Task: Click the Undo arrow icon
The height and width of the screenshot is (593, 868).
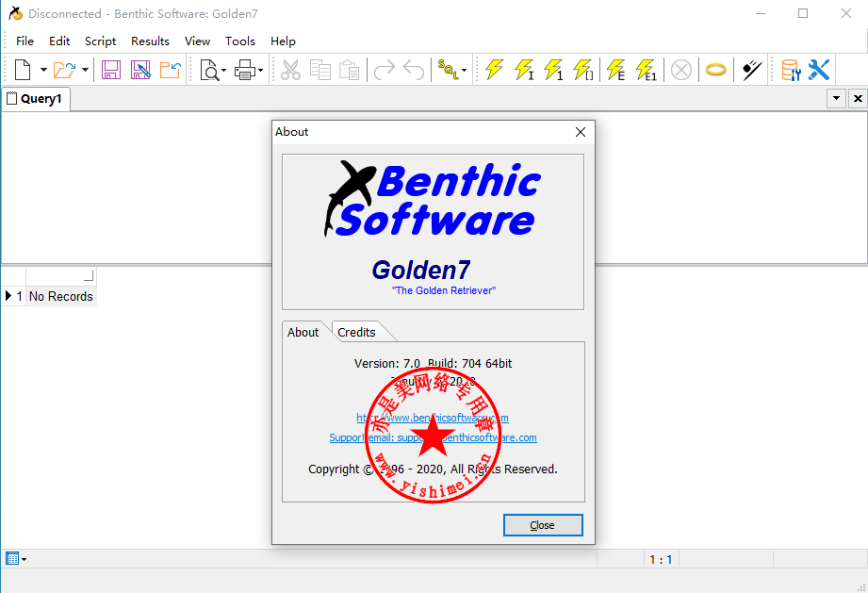Action: pyautogui.click(x=414, y=70)
